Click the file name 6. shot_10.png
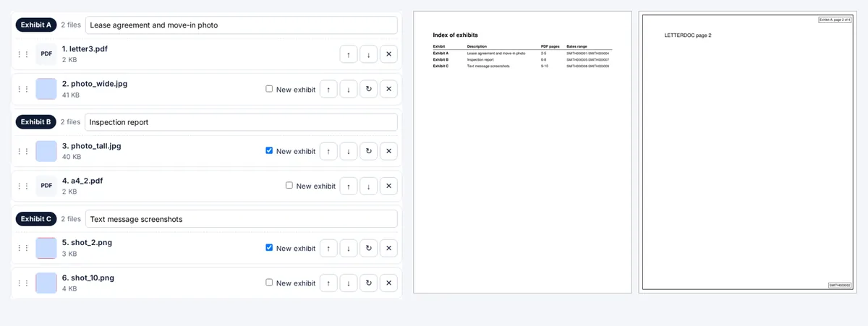 (x=88, y=277)
